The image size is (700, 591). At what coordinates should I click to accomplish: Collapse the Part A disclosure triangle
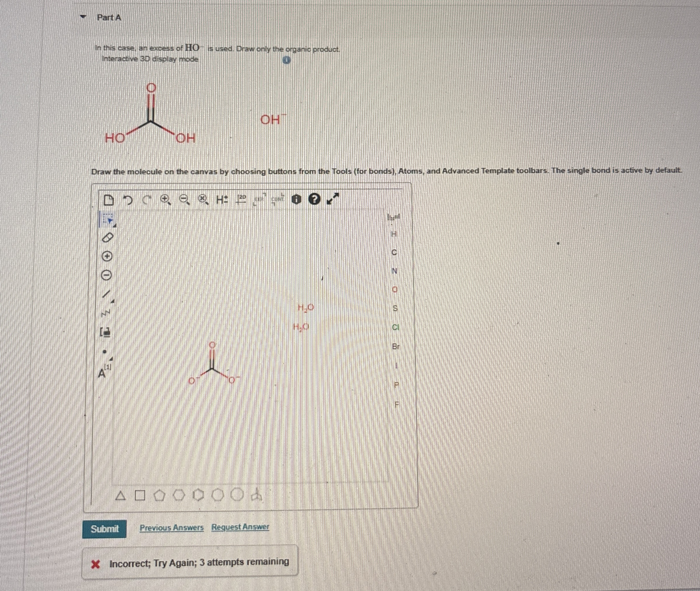pos(83,17)
